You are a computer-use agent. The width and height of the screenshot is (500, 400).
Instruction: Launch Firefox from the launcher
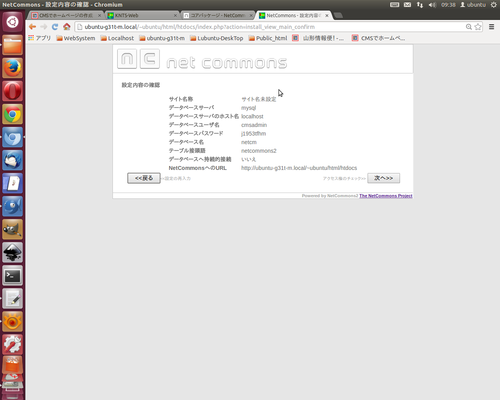[x=12, y=68]
